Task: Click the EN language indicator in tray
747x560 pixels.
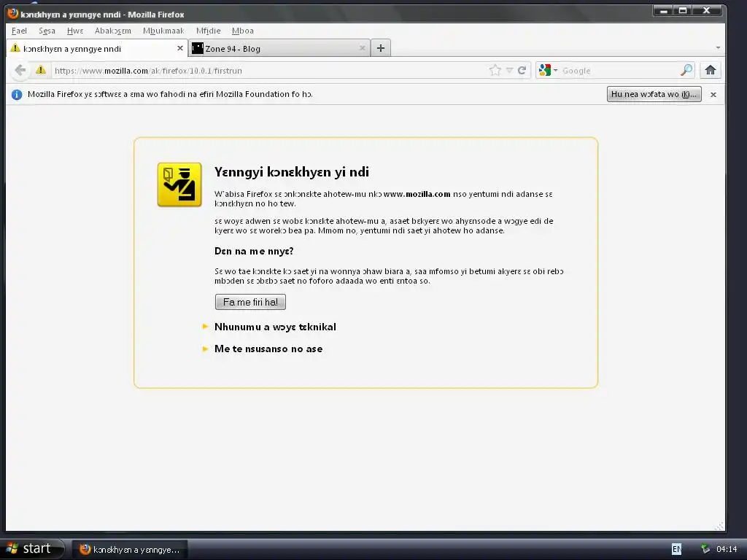Action: 676,549
